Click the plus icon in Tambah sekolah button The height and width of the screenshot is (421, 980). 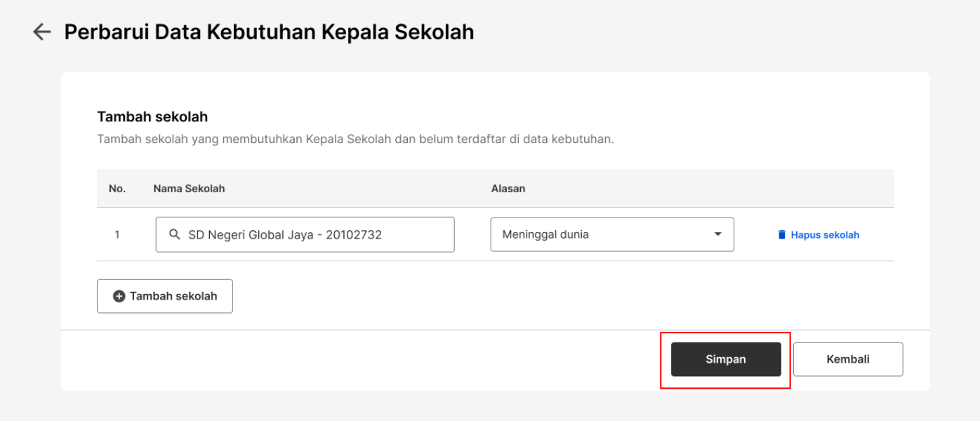119,296
